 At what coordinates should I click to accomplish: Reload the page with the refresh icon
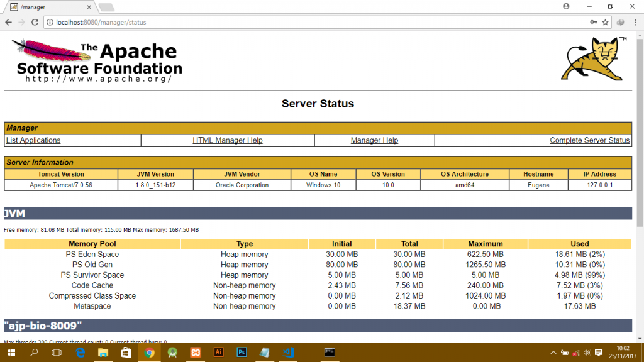[x=35, y=23]
